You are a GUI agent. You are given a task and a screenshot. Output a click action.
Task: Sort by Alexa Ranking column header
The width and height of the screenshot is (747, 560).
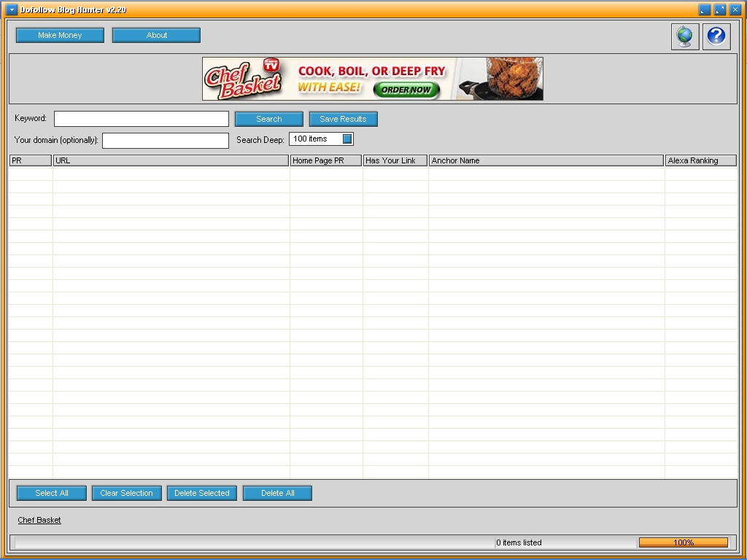(701, 160)
